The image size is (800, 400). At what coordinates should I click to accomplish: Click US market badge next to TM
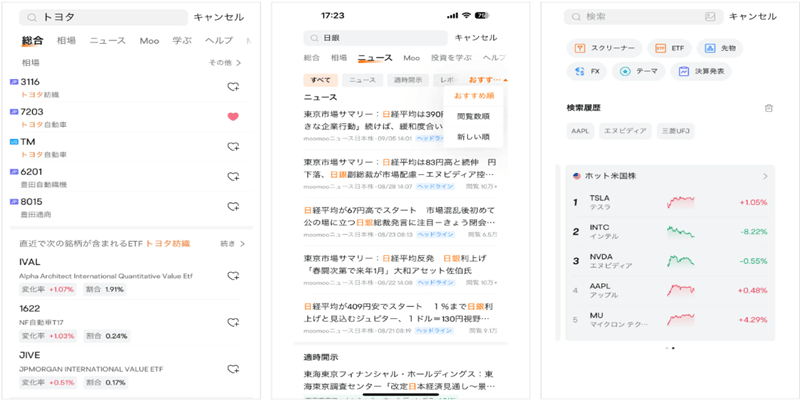14,142
